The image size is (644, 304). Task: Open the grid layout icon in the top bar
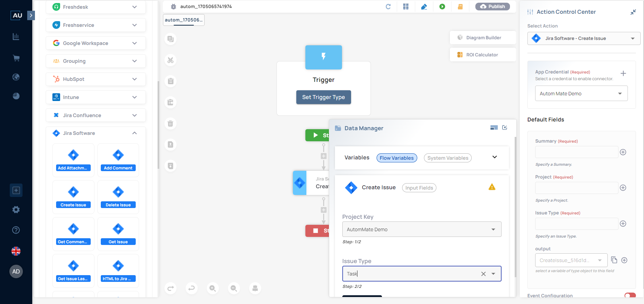[406, 6]
